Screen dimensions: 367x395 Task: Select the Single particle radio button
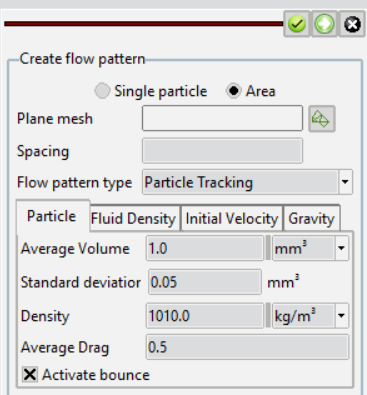pos(102,91)
